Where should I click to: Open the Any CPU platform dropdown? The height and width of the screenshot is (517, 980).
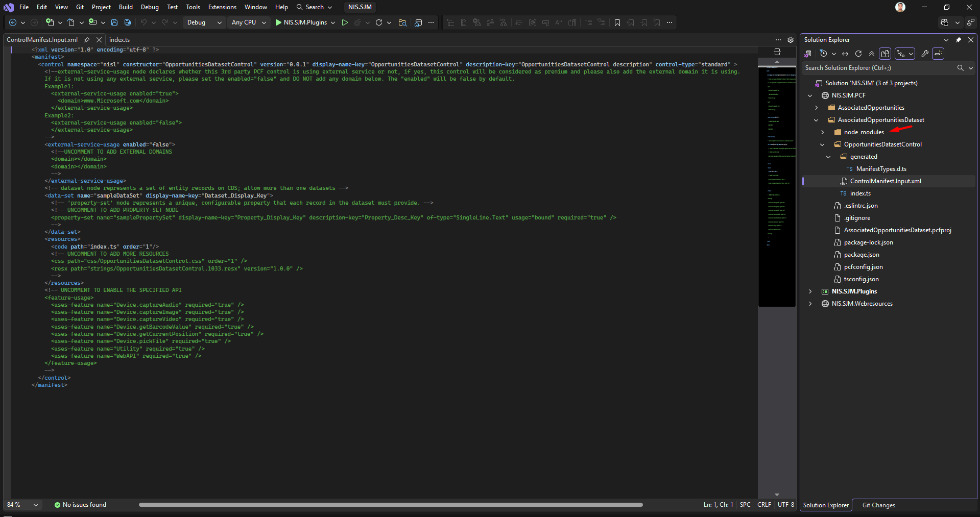(249, 22)
